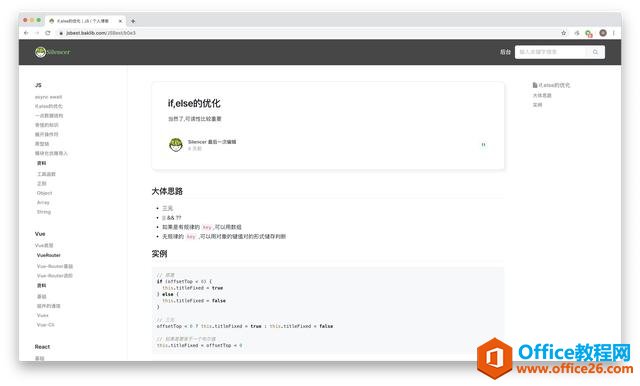This screenshot has height=386, width=640.
Task: Open Array page in sidebar
Action: [x=43, y=202]
